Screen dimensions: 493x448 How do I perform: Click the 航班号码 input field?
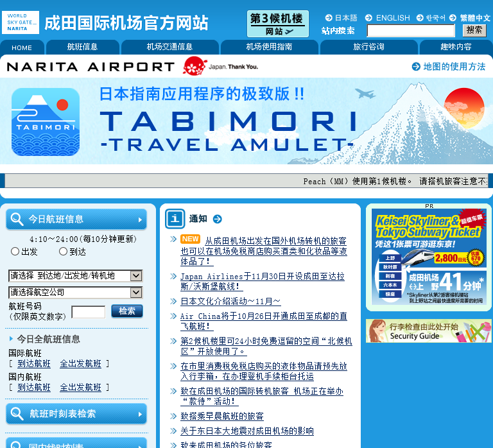tap(89, 312)
